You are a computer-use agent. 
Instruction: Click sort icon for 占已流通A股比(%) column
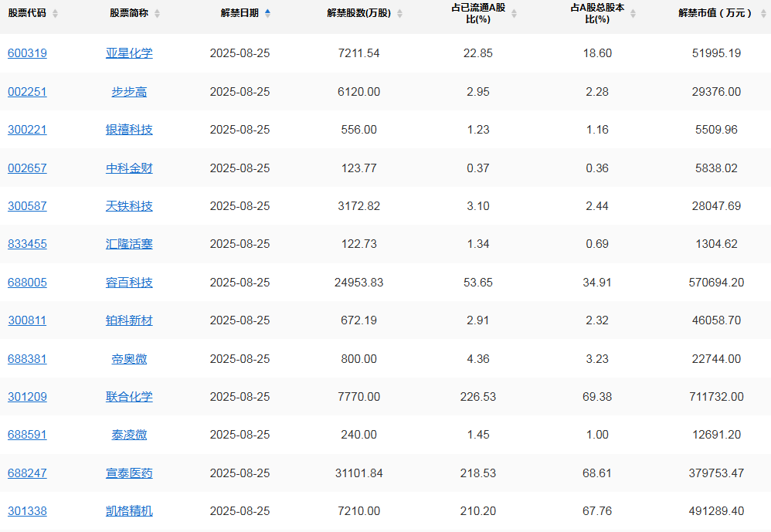515,14
